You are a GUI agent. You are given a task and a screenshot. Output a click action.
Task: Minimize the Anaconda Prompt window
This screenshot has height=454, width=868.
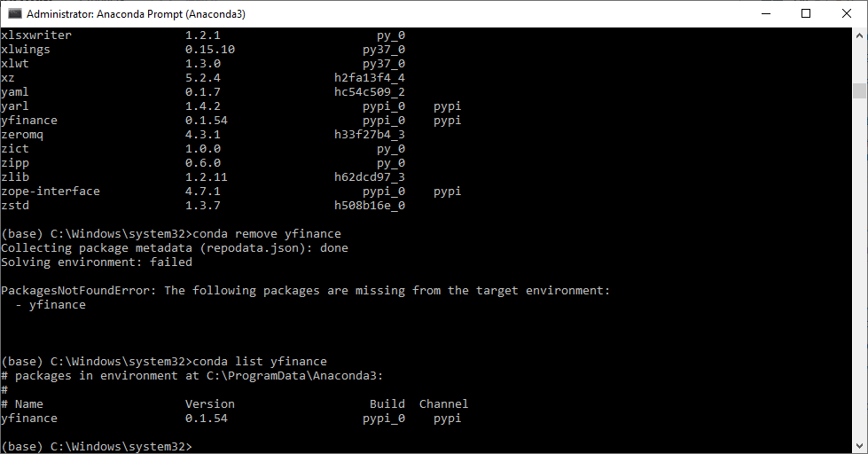764,13
